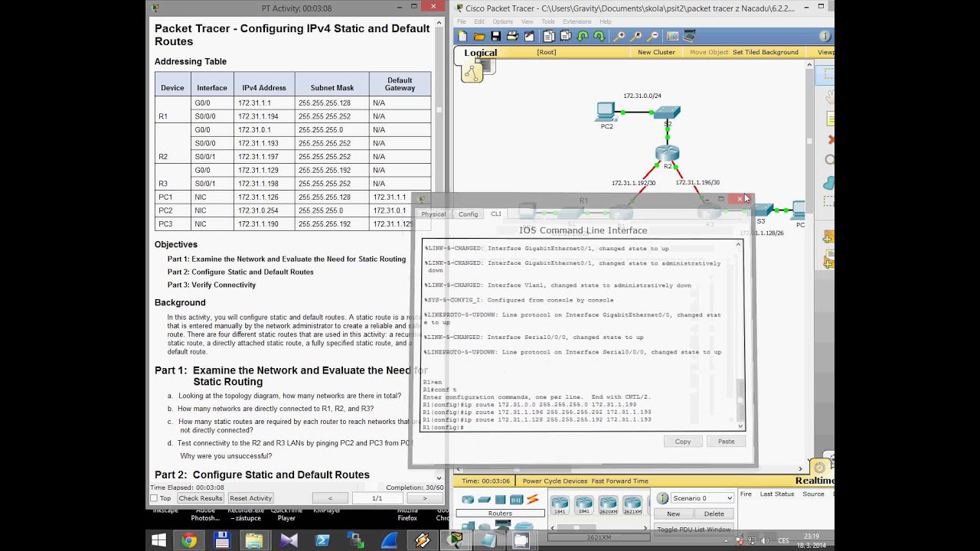The width and height of the screenshot is (980, 551).
Task: Redo the last action in Packet Tracer
Action: (599, 36)
